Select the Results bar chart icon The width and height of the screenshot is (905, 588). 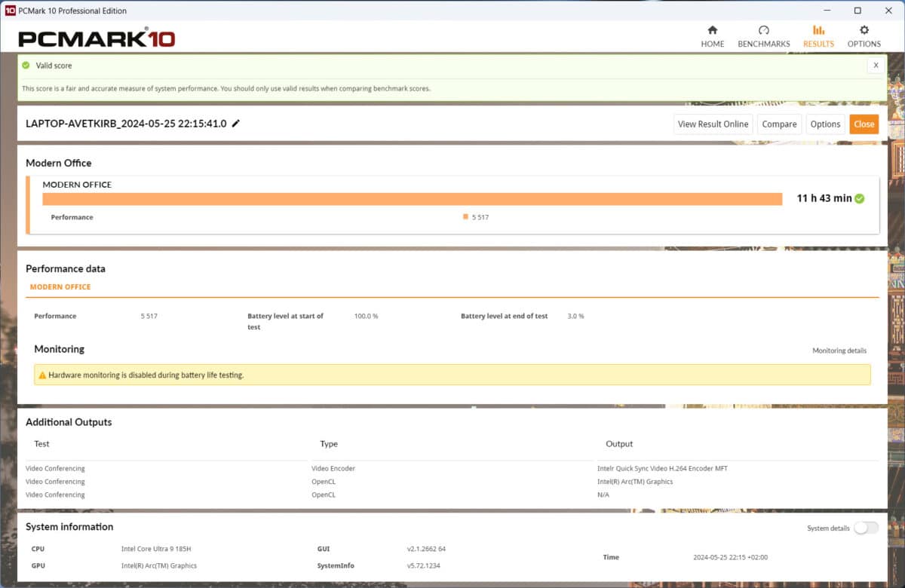(818, 31)
